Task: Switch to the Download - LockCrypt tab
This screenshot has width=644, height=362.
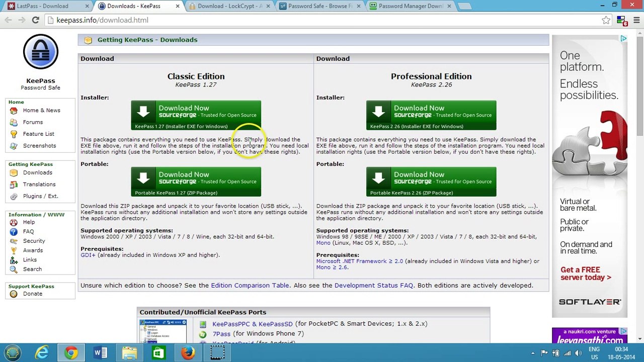Action: click(229, 6)
